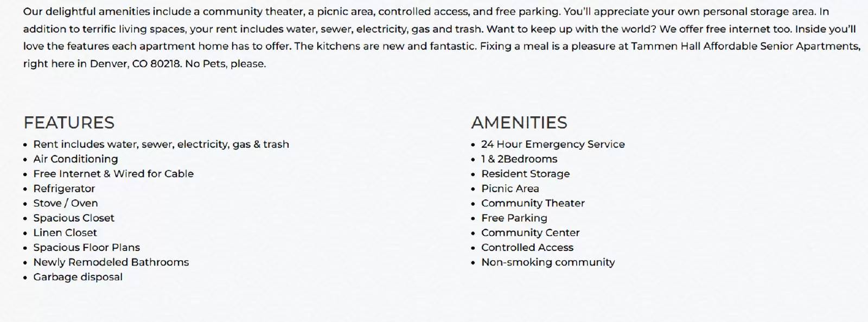The height and width of the screenshot is (322, 868).
Task: Click the 'Community Center' amenity
Action: pos(531,232)
